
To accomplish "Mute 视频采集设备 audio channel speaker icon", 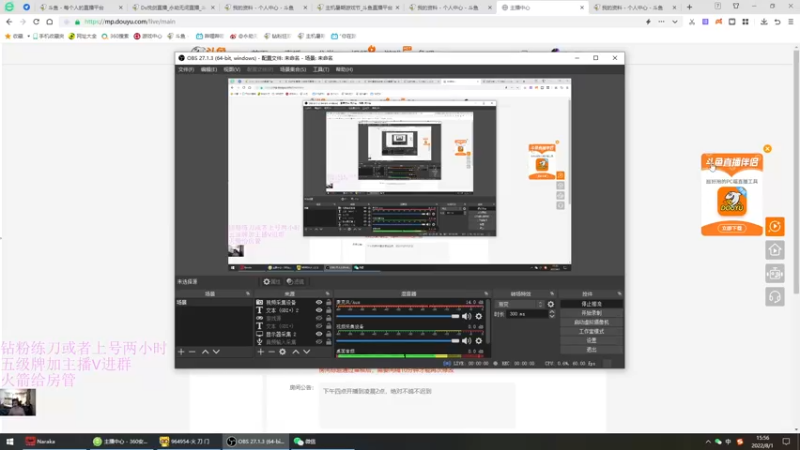I will coord(466,341).
